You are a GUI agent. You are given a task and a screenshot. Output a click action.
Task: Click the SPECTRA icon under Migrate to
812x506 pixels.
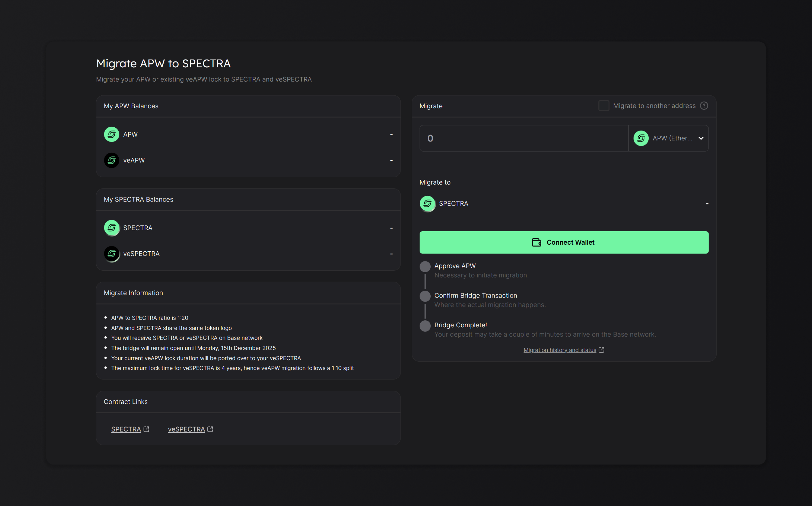[x=427, y=203]
